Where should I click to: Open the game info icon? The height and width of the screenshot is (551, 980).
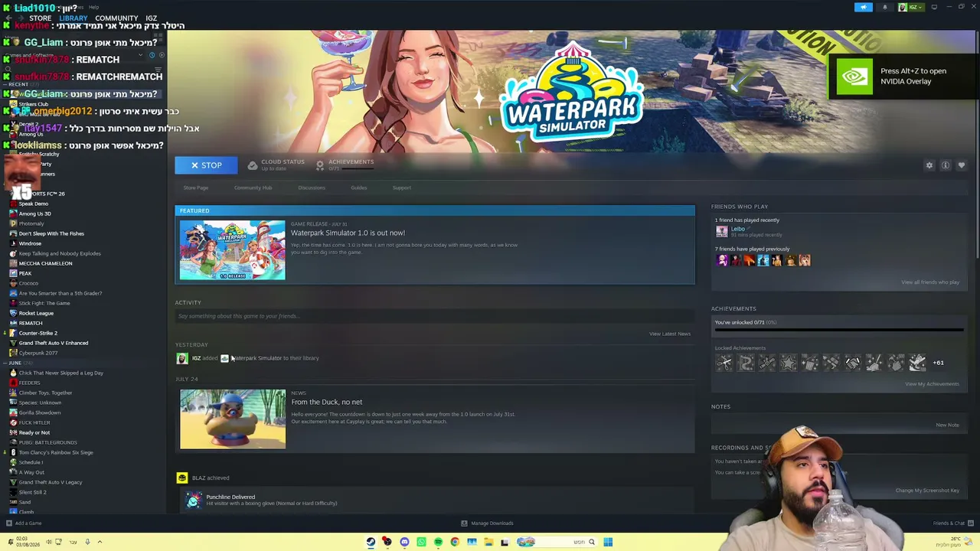click(x=946, y=165)
